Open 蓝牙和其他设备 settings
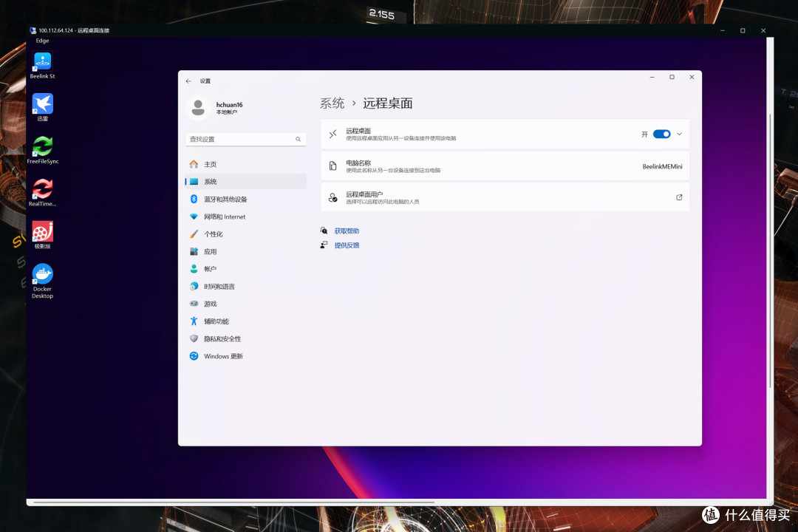 click(x=246, y=199)
